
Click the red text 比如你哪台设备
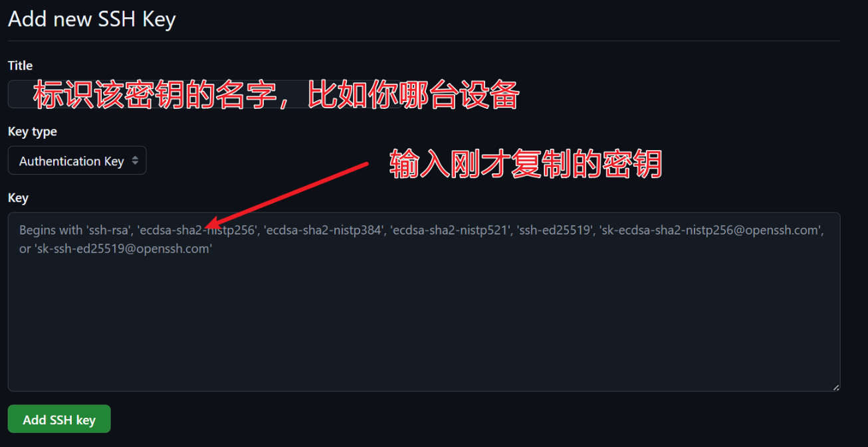coord(413,95)
